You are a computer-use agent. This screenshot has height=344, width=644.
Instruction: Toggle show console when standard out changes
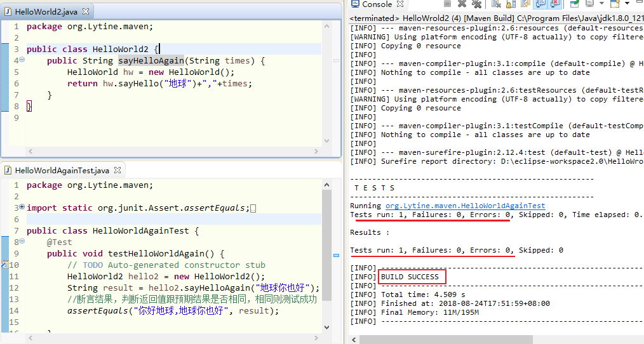point(540,4)
